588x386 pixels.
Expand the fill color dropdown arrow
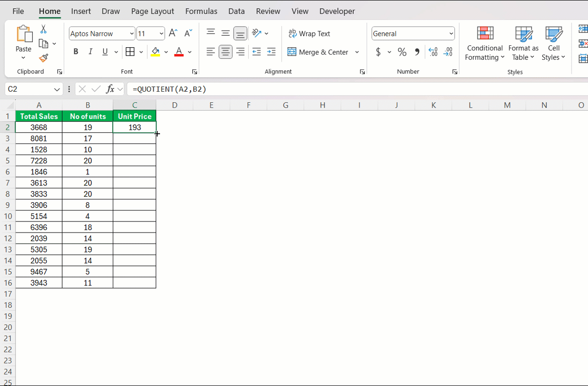166,52
